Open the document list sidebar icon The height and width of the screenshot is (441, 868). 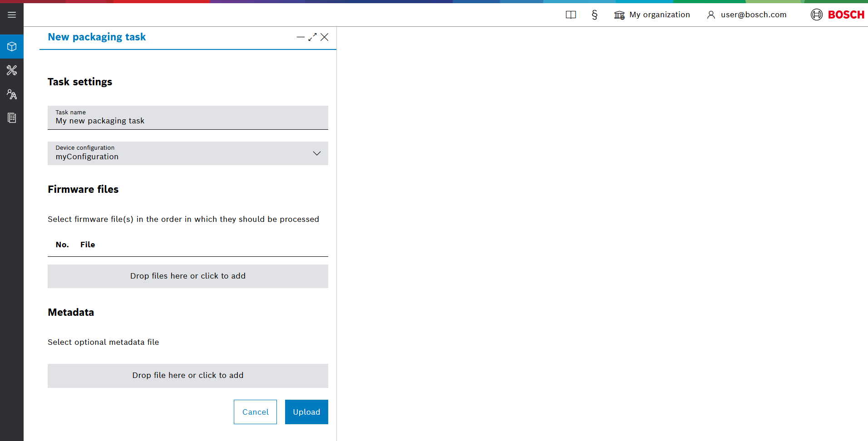point(12,118)
